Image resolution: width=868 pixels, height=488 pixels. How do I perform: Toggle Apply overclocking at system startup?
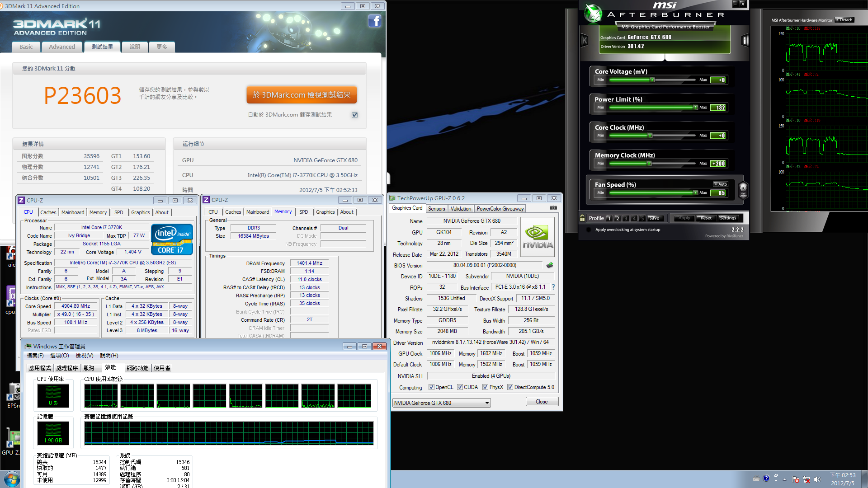(589, 230)
